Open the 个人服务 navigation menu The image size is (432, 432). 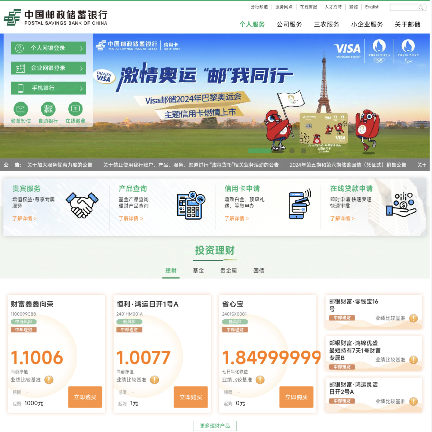[252, 24]
